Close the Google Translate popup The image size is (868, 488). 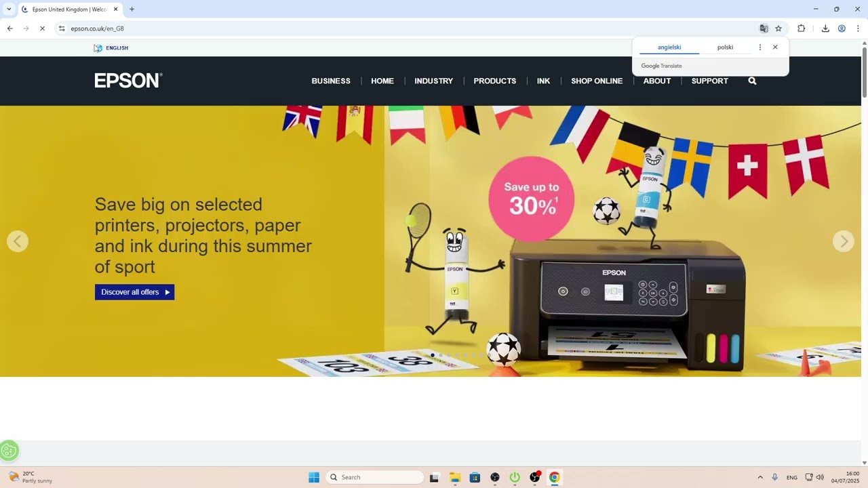(x=775, y=47)
